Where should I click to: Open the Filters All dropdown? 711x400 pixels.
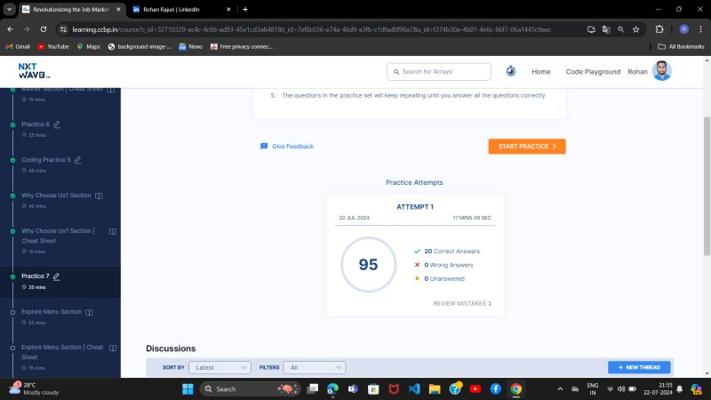click(x=314, y=367)
